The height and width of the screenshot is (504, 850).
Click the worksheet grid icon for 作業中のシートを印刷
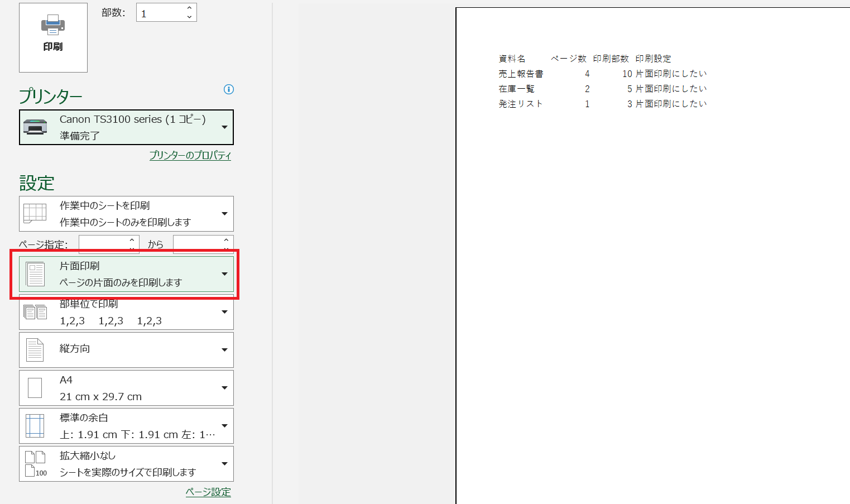coord(35,213)
